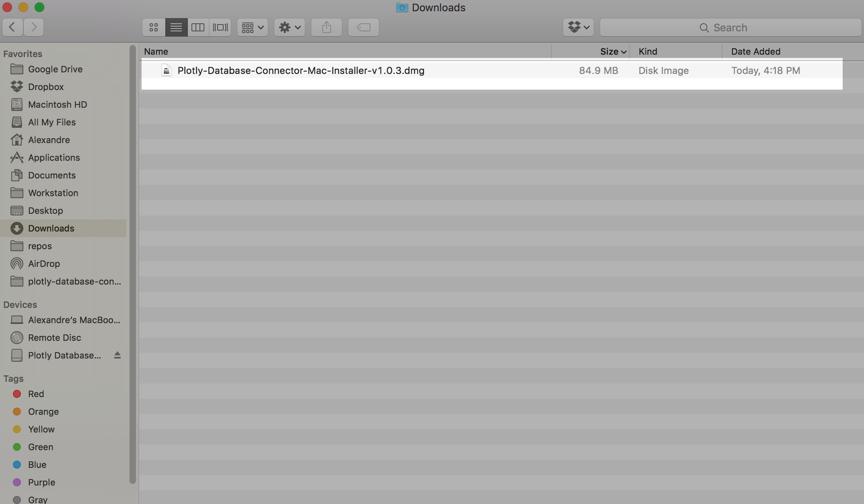The image size is (864, 504).
Task: Switch to Cover Flow view
Action: coord(220,27)
